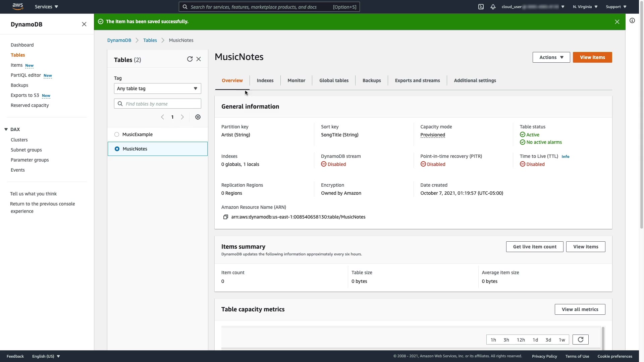This screenshot has width=644, height=362.
Task: Open the Any table tag dropdown
Action: pos(157,88)
